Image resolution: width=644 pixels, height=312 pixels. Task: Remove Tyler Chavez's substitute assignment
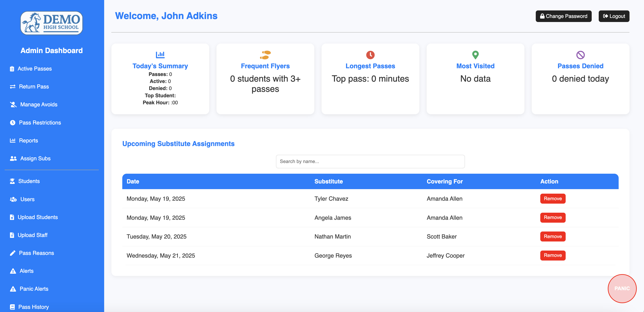point(553,199)
